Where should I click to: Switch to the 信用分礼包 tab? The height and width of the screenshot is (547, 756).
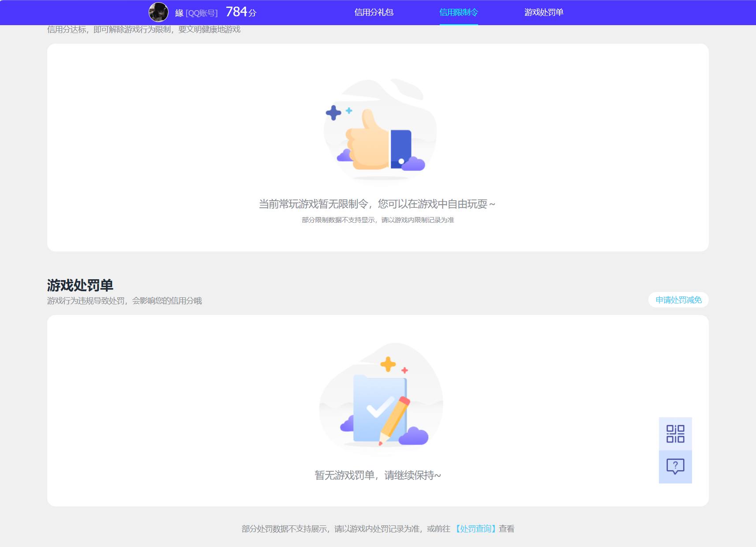click(x=374, y=12)
